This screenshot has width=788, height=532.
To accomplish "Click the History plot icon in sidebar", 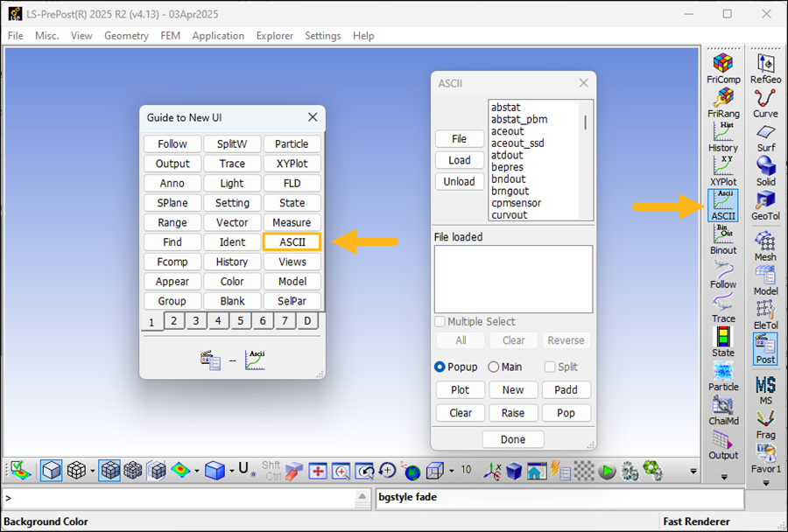I will (x=723, y=136).
